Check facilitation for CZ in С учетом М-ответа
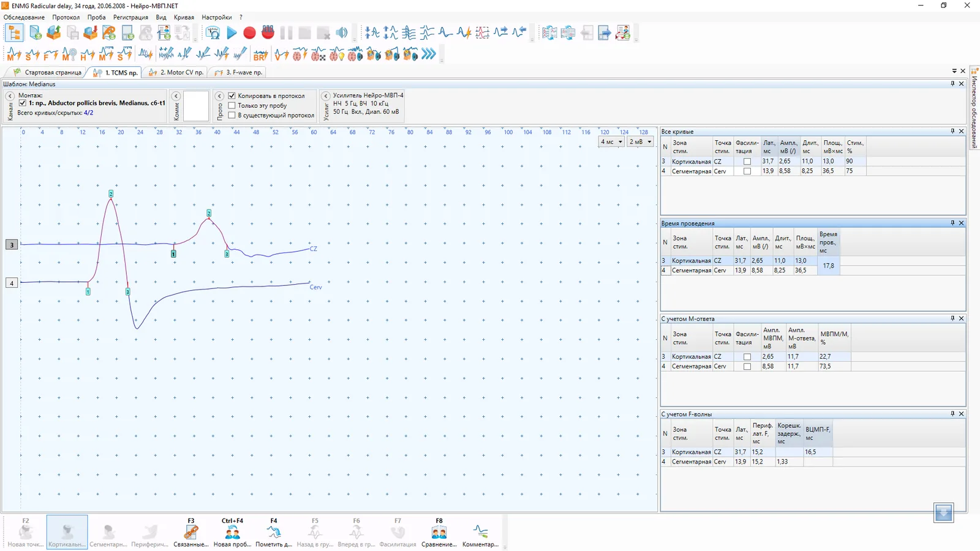This screenshot has height=551, width=980. 747,357
